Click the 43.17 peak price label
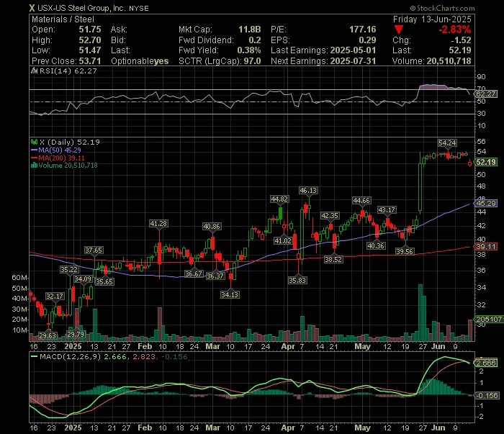The height and width of the screenshot is (434, 504). pos(387,210)
